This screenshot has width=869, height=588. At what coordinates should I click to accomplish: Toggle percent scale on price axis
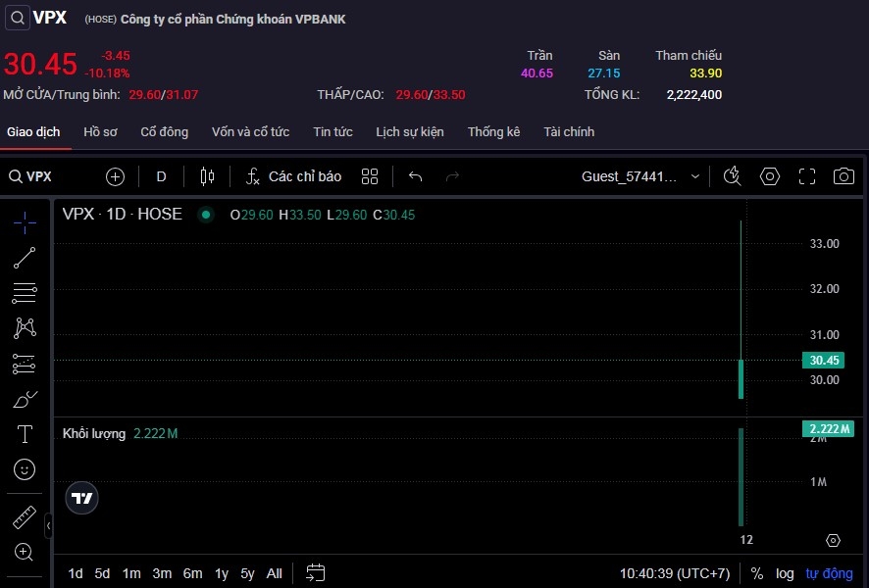coord(757,573)
